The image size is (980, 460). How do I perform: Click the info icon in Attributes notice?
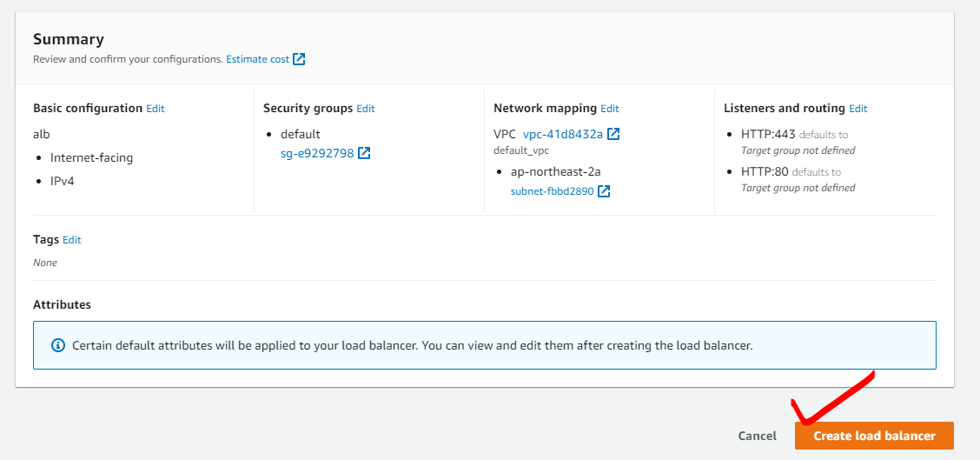coord(58,345)
